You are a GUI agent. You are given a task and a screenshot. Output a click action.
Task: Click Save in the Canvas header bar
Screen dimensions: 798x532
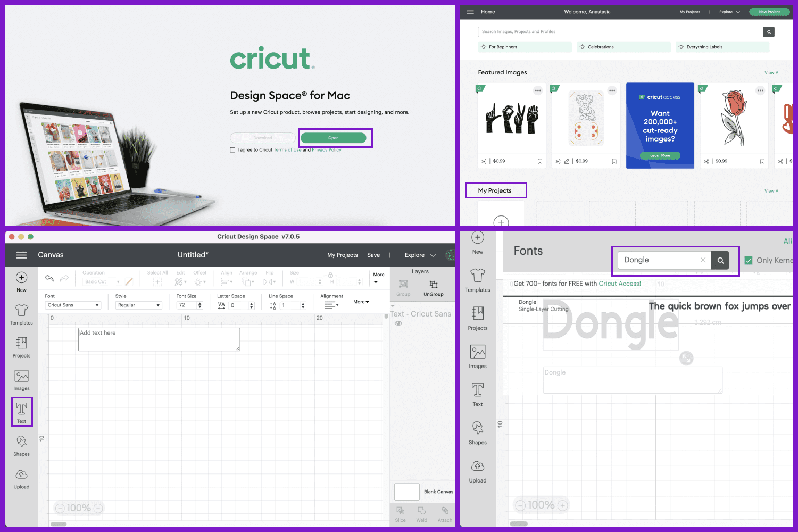click(373, 255)
